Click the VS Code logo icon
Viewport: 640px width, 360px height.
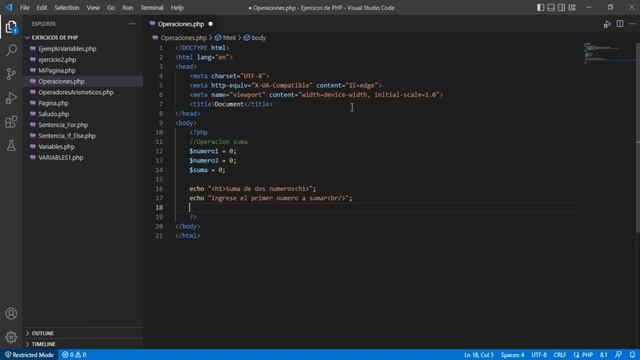[9, 7]
